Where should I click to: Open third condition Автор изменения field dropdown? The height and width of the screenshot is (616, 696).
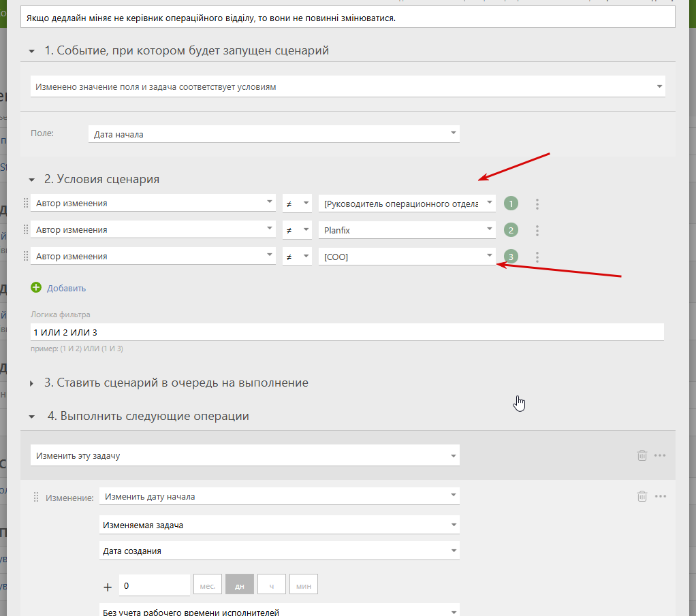[153, 256]
